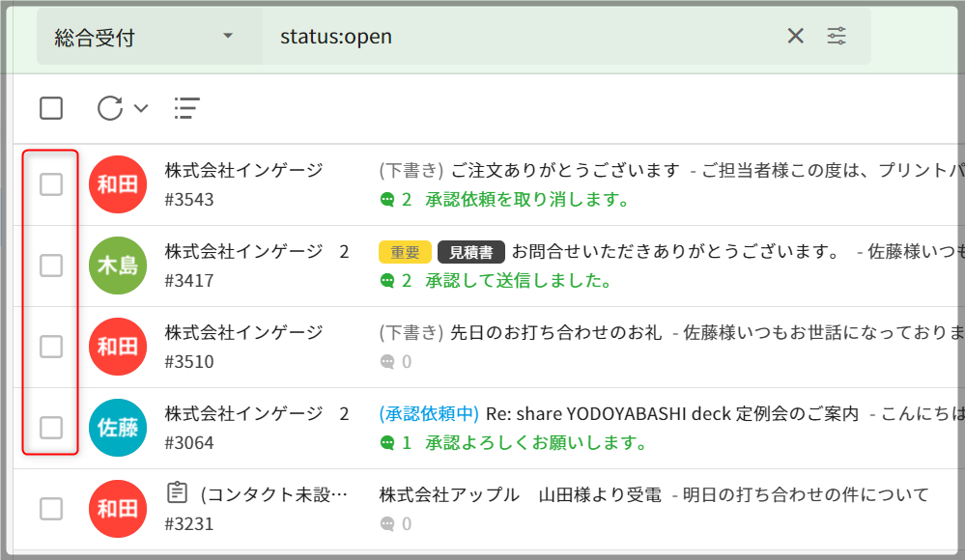The width and height of the screenshot is (965, 560).
Task: Check the box for ticket #3543
Action: [51, 184]
